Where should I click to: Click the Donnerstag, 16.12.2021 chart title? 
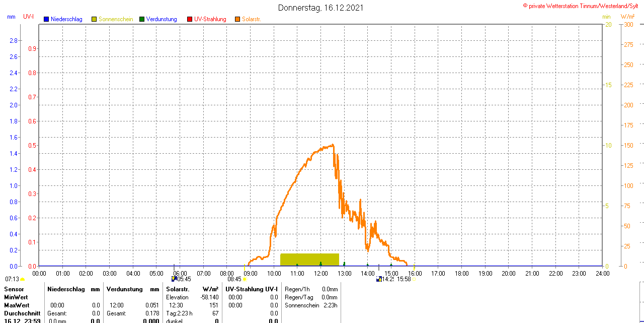320,8
